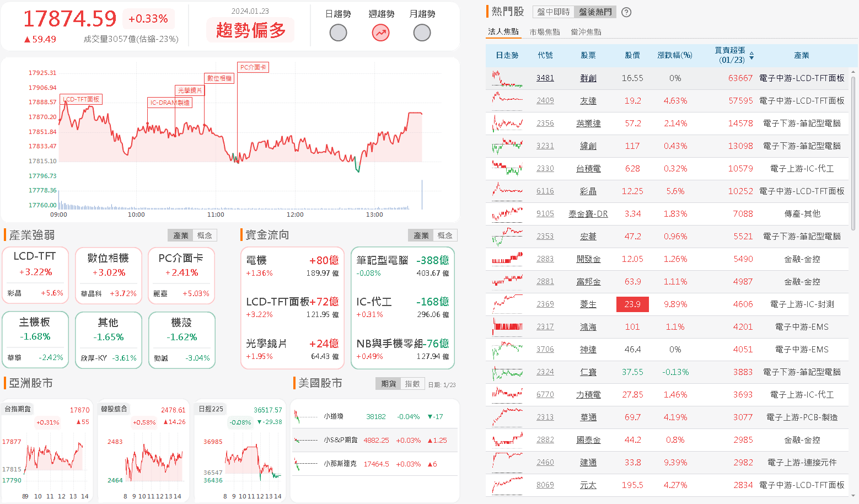Image resolution: width=859 pixels, height=504 pixels.
Task: Select 產業 toggle in 資金流向 section
Action: [421, 235]
